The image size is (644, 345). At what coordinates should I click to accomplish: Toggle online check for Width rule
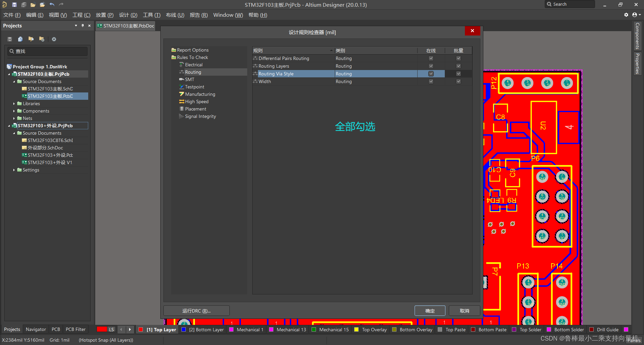click(x=431, y=81)
